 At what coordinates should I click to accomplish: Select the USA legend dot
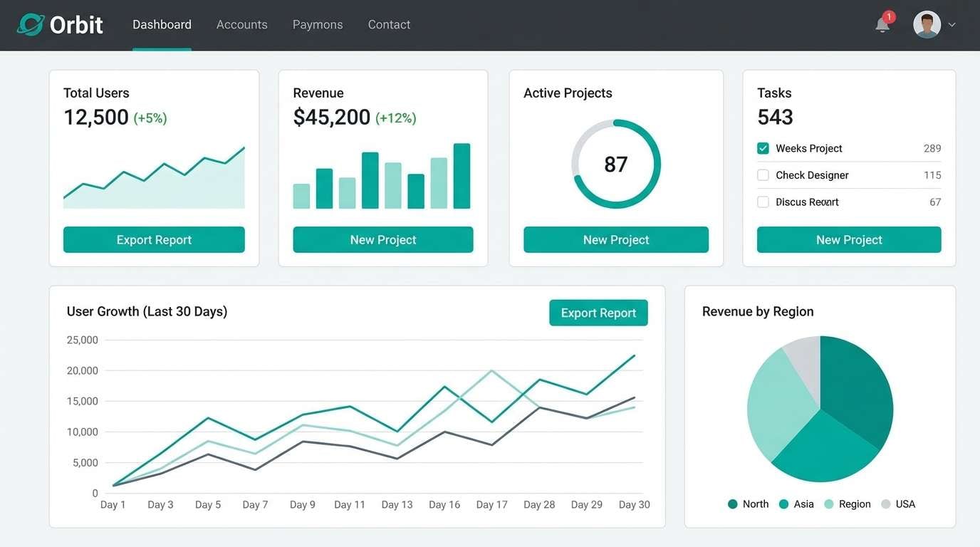click(887, 504)
